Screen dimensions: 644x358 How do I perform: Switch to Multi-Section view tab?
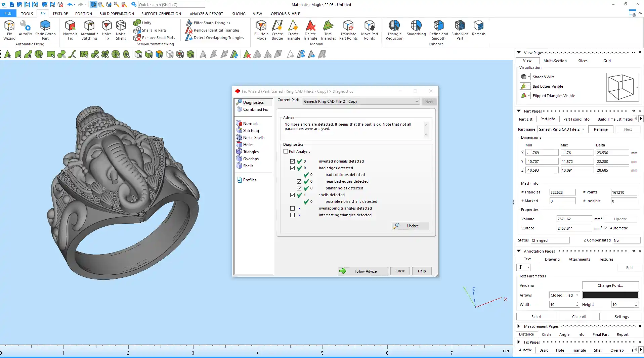(x=555, y=61)
